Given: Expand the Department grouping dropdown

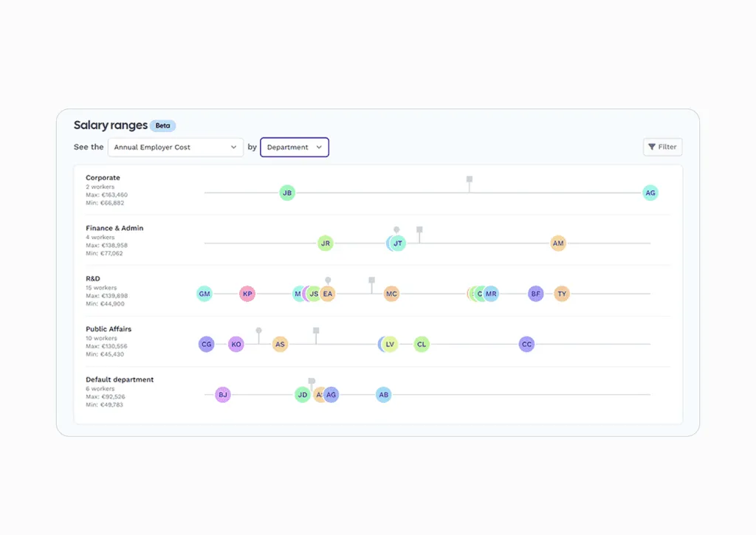Looking at the screenshot, I should pyautogui.click(x=295, y=148).
